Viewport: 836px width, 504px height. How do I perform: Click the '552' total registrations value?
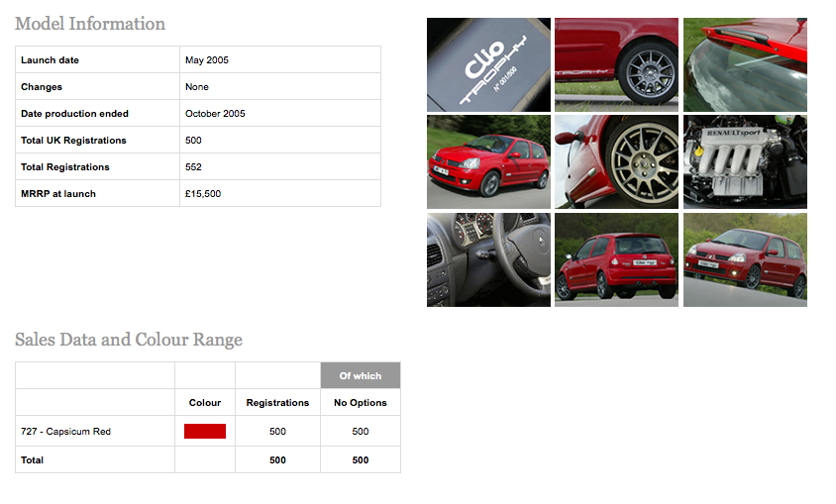(x=193, y=166)
